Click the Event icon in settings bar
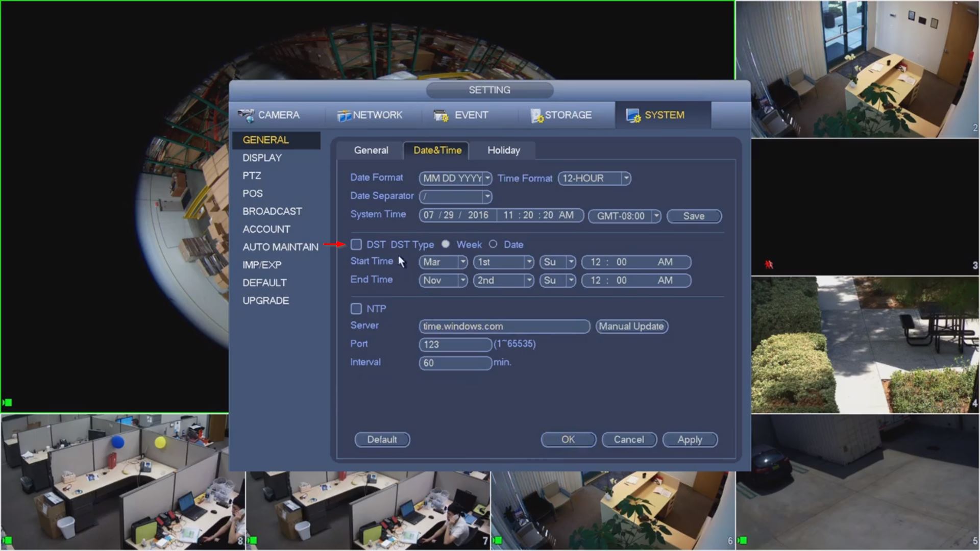 440,116
